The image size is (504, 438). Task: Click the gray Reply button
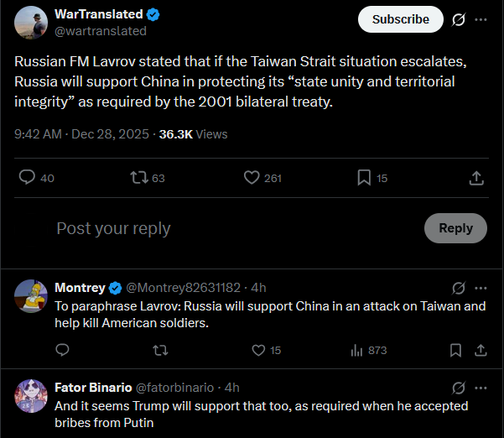[x=455, y=228]
